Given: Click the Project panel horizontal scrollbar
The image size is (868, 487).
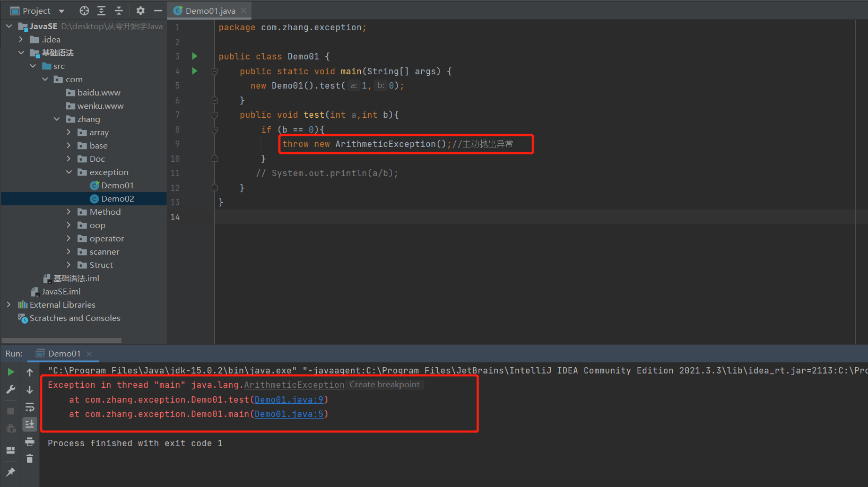Looking at the screenshot, I should click(62, 341).
